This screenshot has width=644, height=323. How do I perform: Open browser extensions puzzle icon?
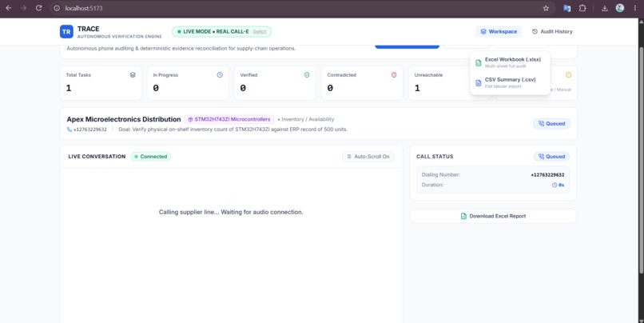[x=582, y=8]
